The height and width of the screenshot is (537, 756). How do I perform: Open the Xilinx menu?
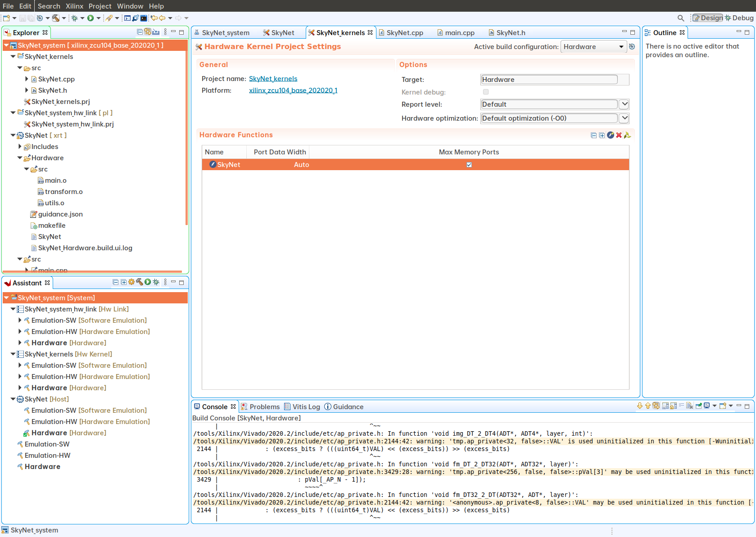[x=74, y=6]
